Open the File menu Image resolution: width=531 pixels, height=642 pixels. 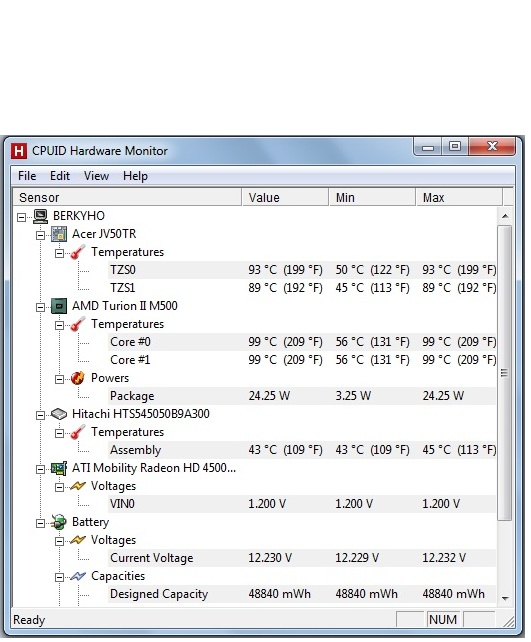(x=27, y=176)
